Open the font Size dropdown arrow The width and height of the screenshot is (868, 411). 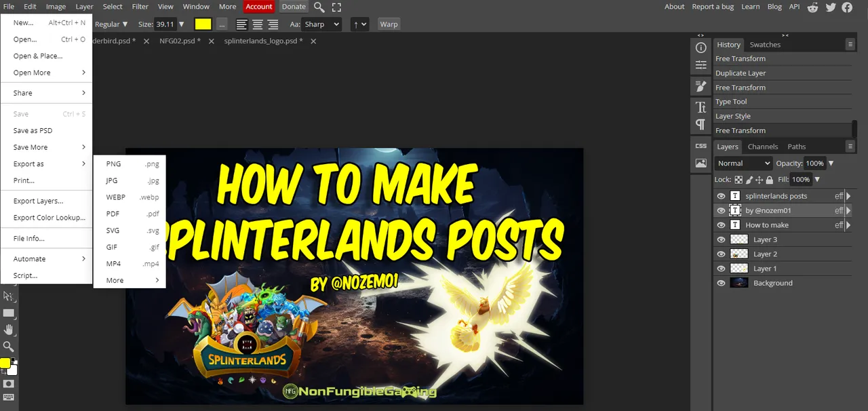[x=181, y=24]
